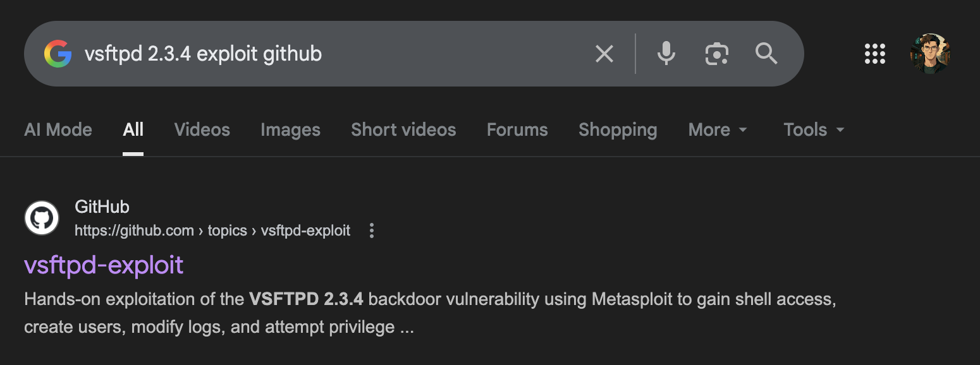This screenshot has width=980, height=365.
Task: Expand the More search filters dropdown
Action: click(x=718, y=129)
